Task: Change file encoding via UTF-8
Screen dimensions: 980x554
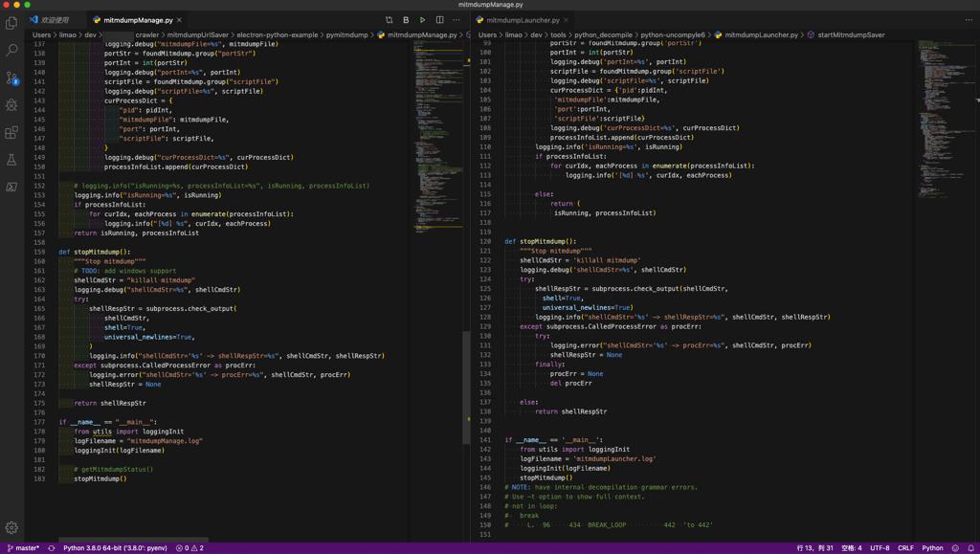Action: click(880, 547)
